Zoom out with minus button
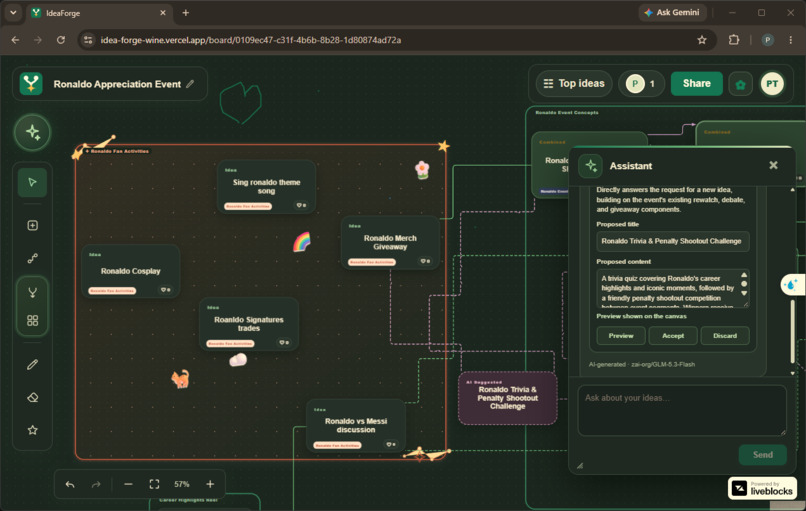 click(x=129, y=484)
